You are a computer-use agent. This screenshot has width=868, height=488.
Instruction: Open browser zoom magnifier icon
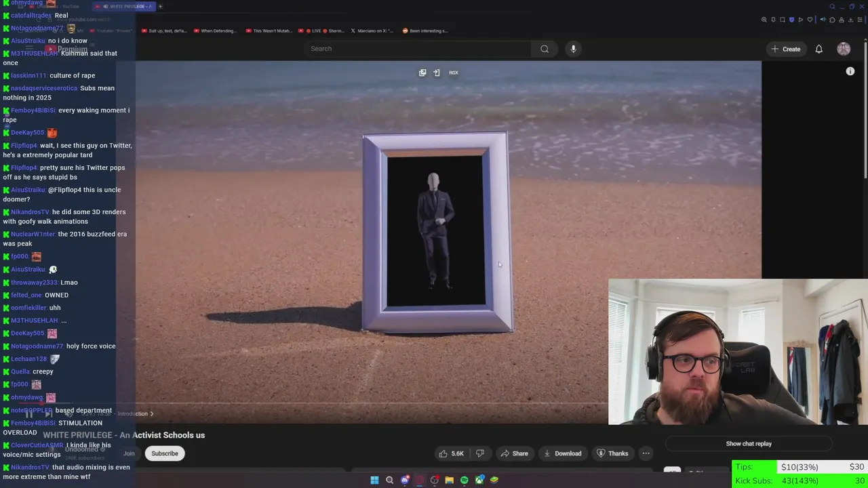[x=764, y=20]
